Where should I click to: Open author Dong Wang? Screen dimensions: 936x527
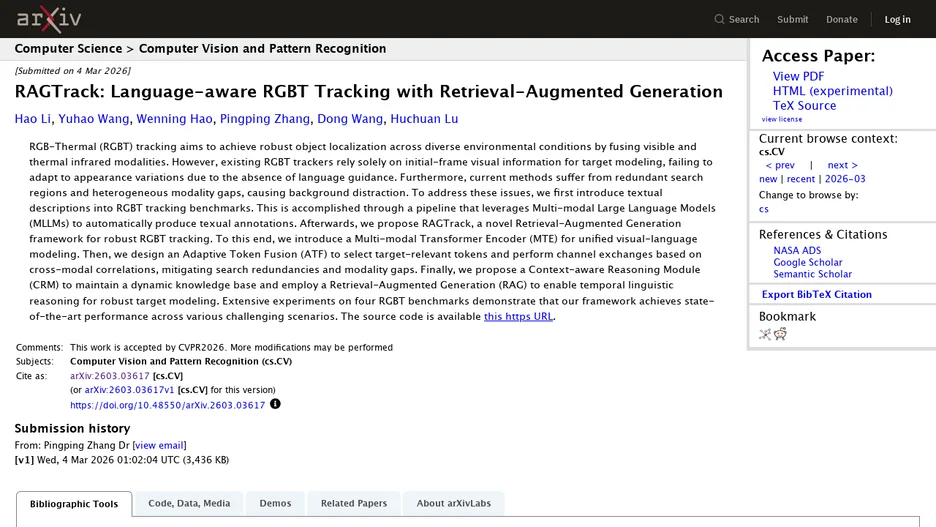click(x=350, y=119)
